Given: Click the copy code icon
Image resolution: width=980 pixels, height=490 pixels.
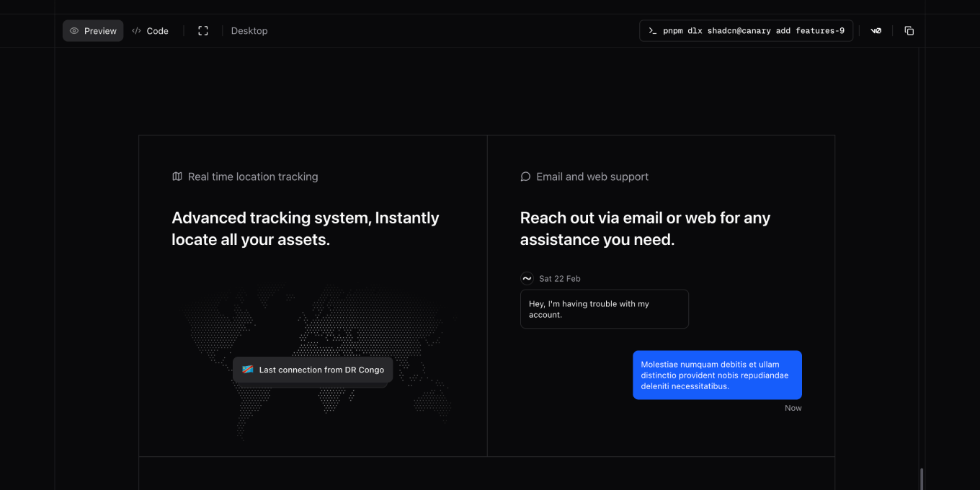Looking at the screenshot, I should click(909, 31).
